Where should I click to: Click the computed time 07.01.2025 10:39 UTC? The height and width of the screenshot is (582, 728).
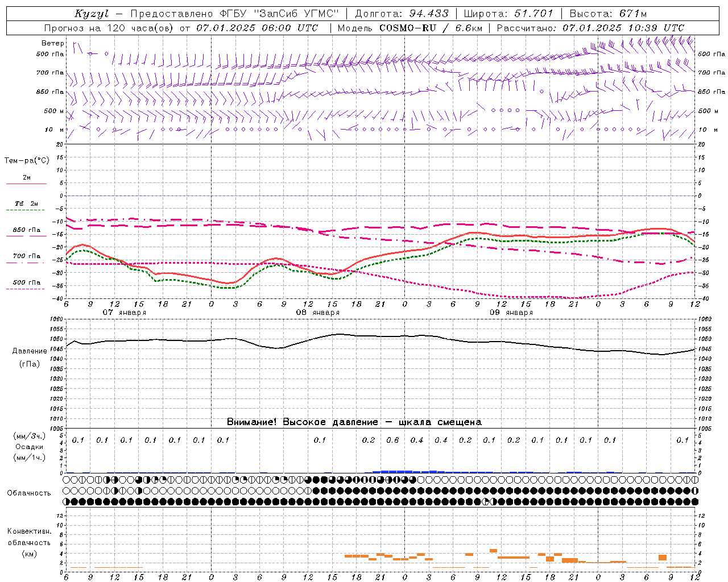click(x=623, y=28)
